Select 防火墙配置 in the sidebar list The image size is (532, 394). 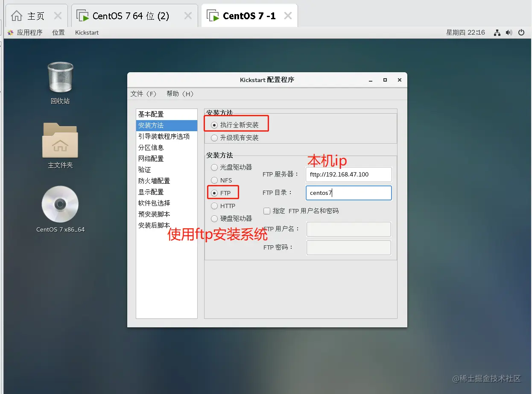[167, 181]
